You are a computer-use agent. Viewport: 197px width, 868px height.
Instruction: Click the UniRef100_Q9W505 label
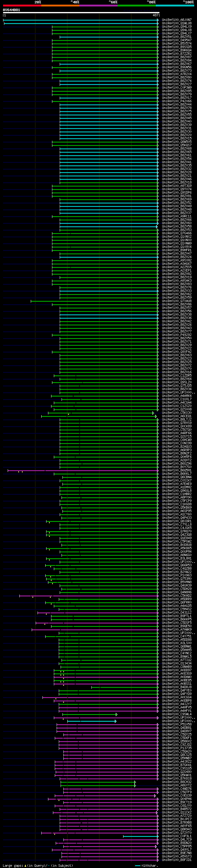(x=176, y=142)
